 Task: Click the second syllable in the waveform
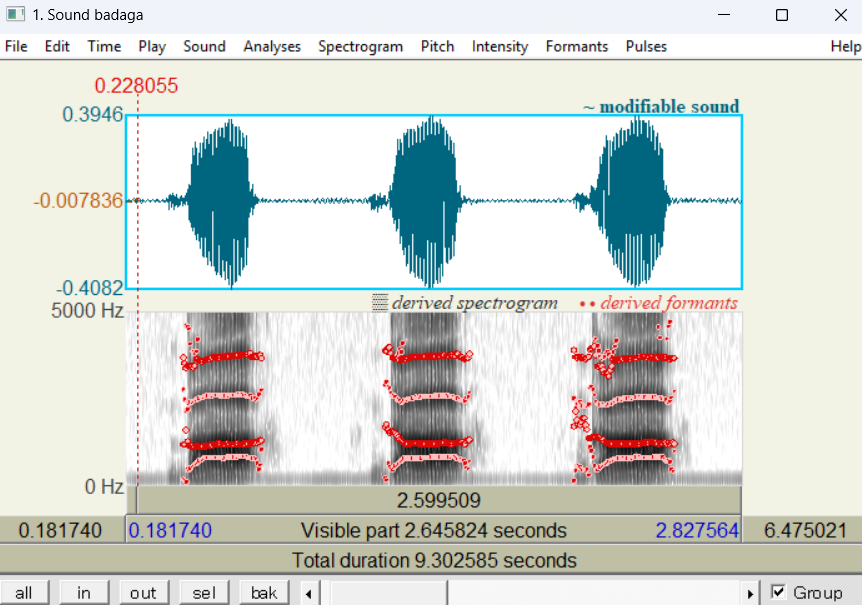(426, 202)
